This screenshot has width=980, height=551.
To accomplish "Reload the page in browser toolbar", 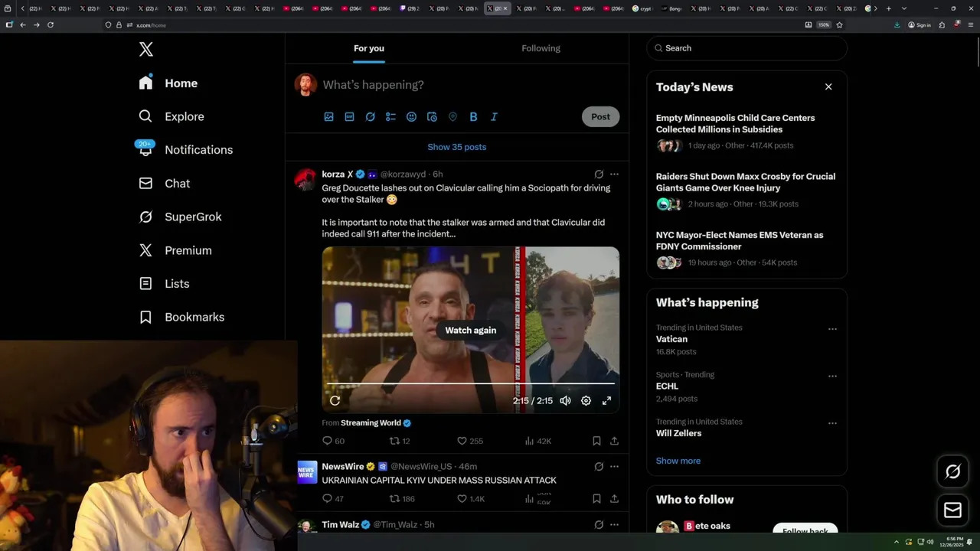I will [51, 25].
